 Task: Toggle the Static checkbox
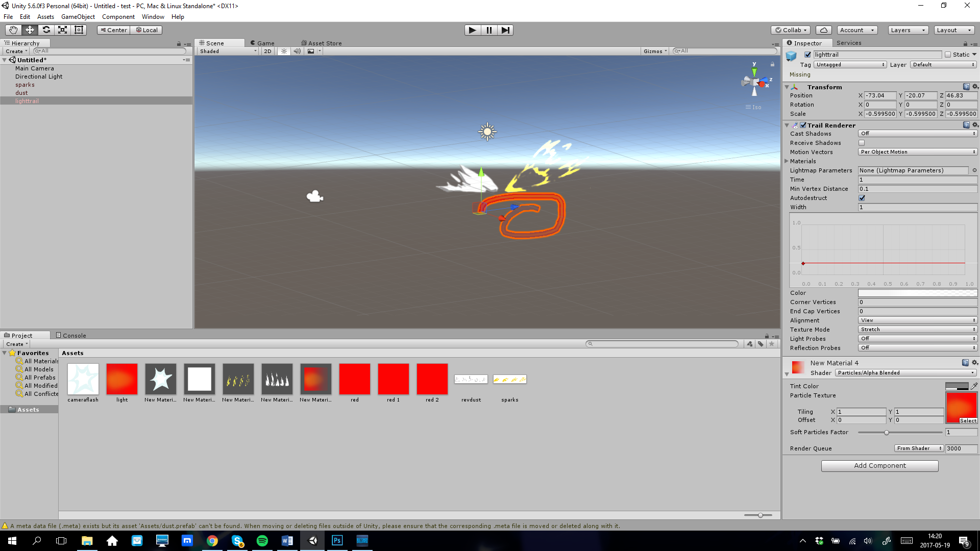pyautogui.click(x=948, y=55)
